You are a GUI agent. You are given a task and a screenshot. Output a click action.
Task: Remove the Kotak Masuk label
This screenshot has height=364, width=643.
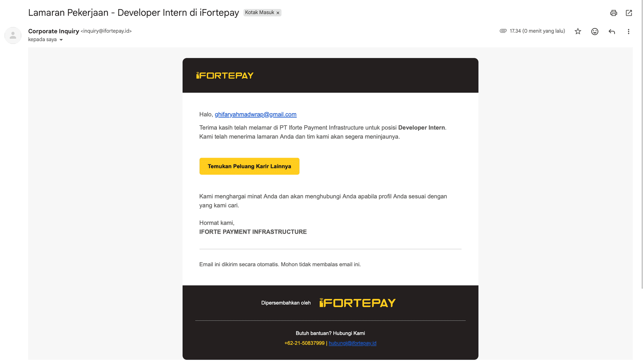278,13
